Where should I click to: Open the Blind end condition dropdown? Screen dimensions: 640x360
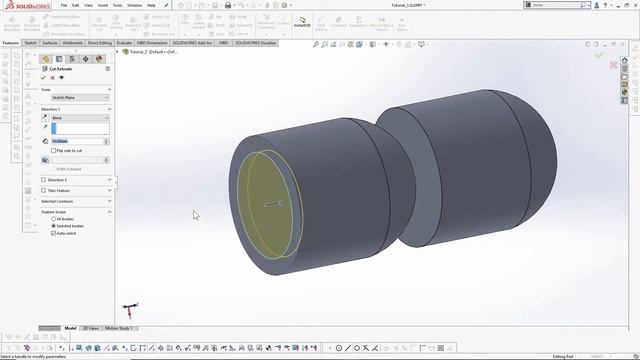(x=80, y=118)
